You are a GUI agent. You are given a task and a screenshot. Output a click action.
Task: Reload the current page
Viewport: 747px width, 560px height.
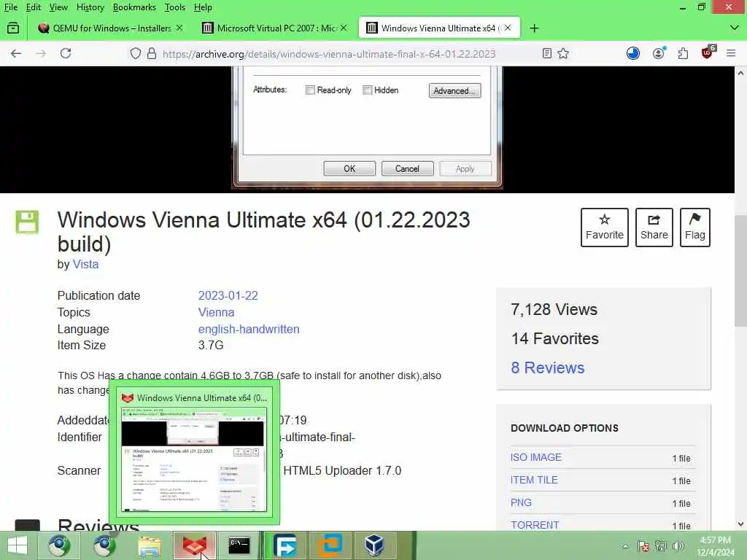[66, 53]
